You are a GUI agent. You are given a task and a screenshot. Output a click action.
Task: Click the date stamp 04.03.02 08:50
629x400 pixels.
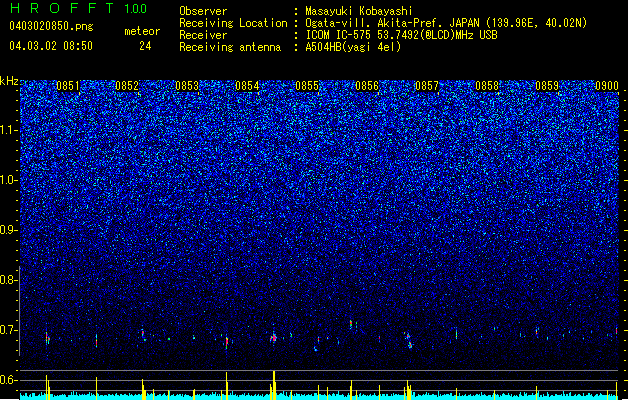(x=51, y=46)
